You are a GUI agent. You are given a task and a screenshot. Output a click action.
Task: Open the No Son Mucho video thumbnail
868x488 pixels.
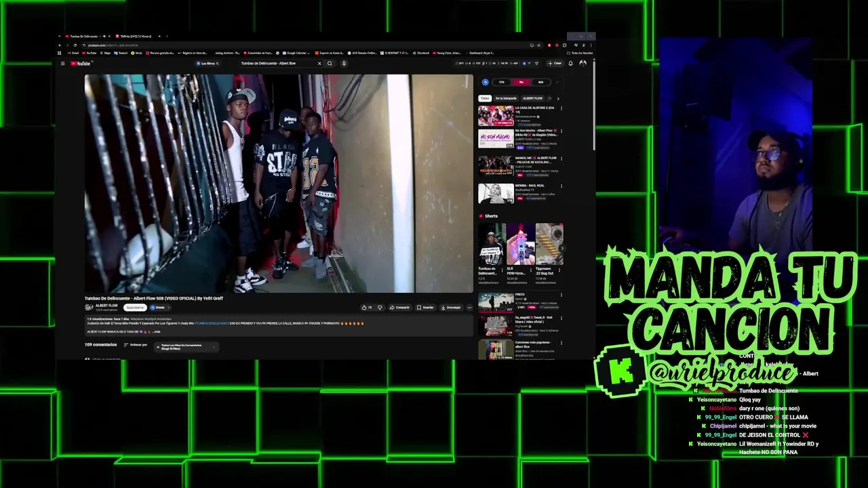click(496, 139)
